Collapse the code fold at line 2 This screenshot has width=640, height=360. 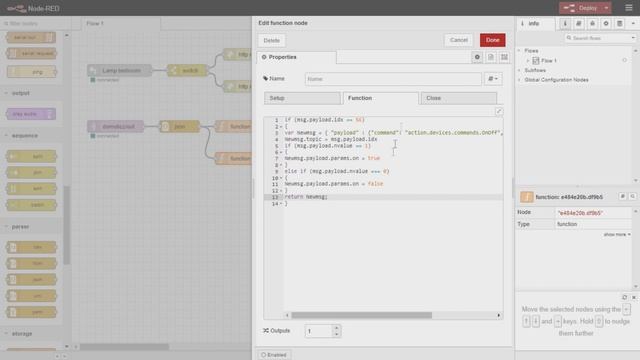pyautogui.click(x=281, y=127)
